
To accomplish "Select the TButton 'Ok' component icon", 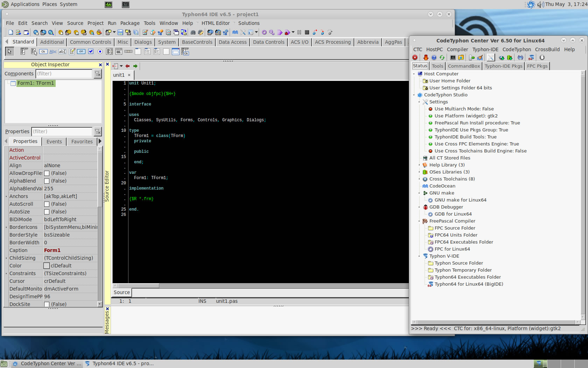I will click(x=43, y=52).
